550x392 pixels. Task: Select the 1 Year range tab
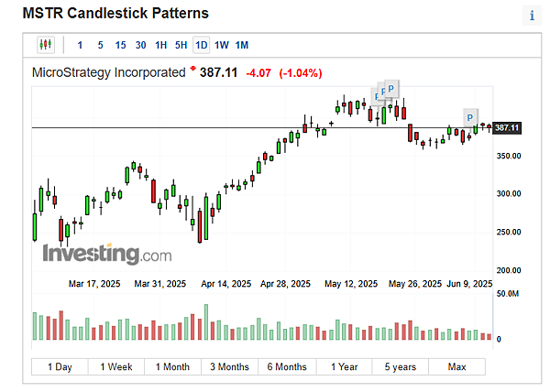pyautogui.click(x=344, y=366)
